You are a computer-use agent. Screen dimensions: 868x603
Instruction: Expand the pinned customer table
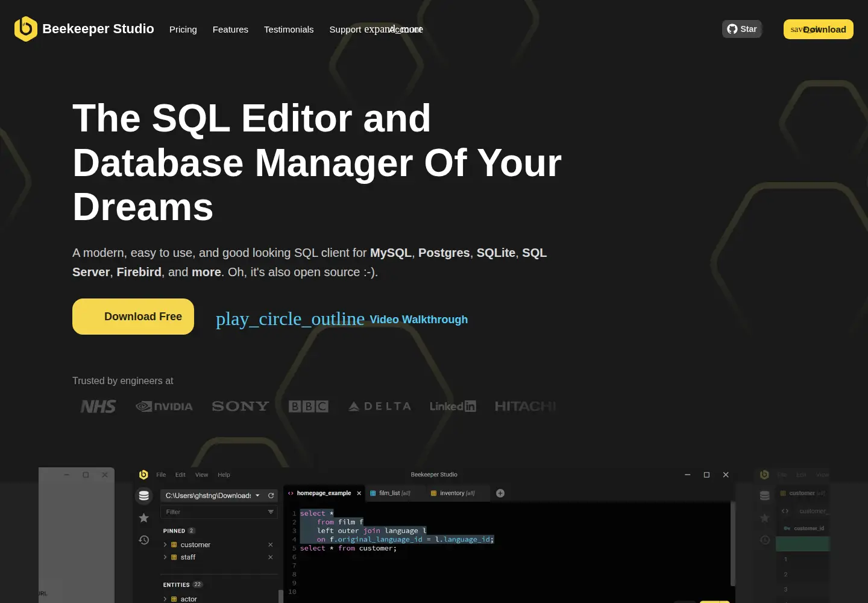click(x=165, y=545)
